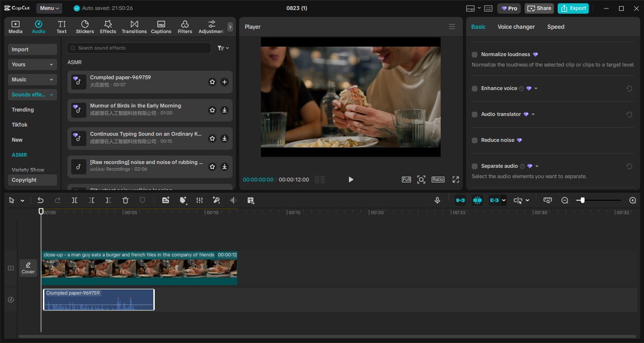
Task: Open the Effects panel
Action: pos(108,27)
